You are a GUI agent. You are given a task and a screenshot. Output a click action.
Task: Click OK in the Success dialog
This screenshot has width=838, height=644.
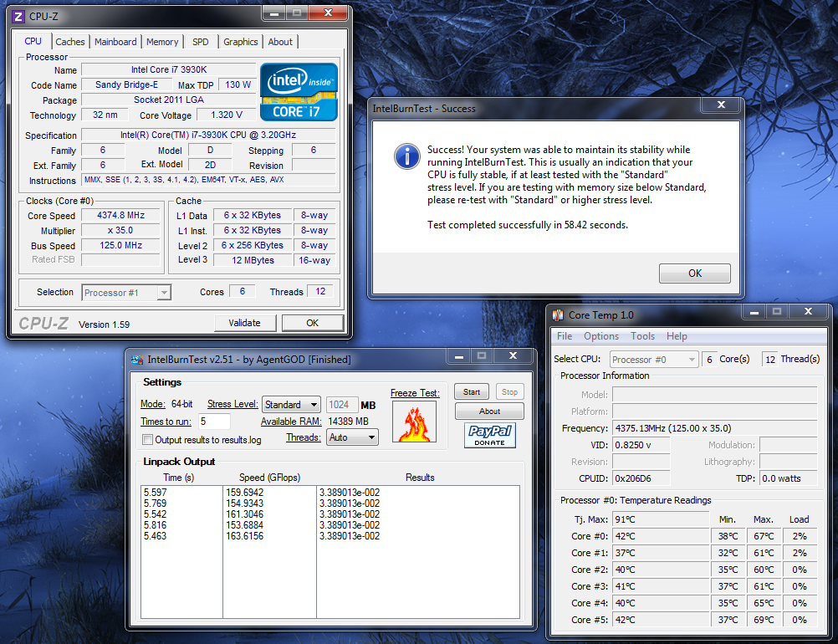[695, 273]
